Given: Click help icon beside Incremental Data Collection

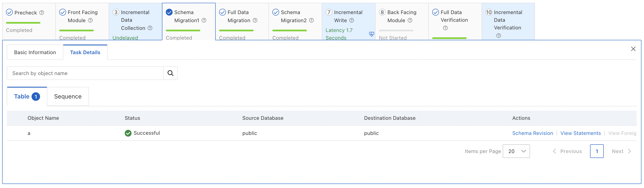Looking at the screenshot, I should [x=150, y=28].
